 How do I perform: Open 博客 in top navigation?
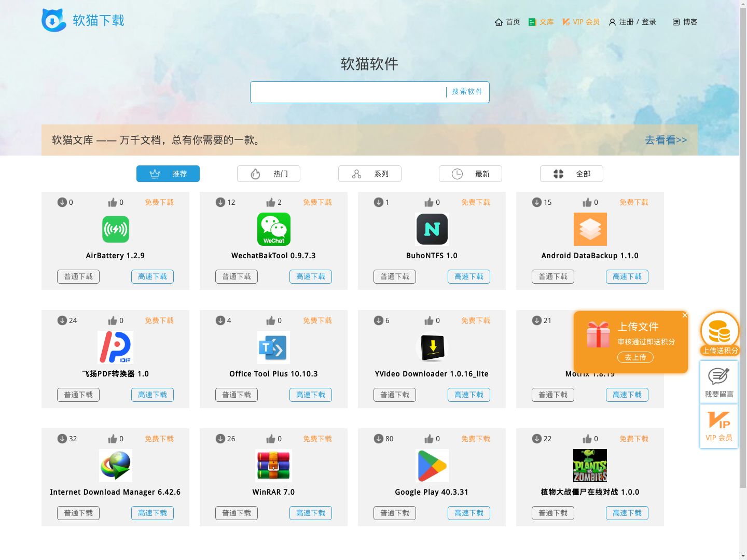click(x=685, y=22)
